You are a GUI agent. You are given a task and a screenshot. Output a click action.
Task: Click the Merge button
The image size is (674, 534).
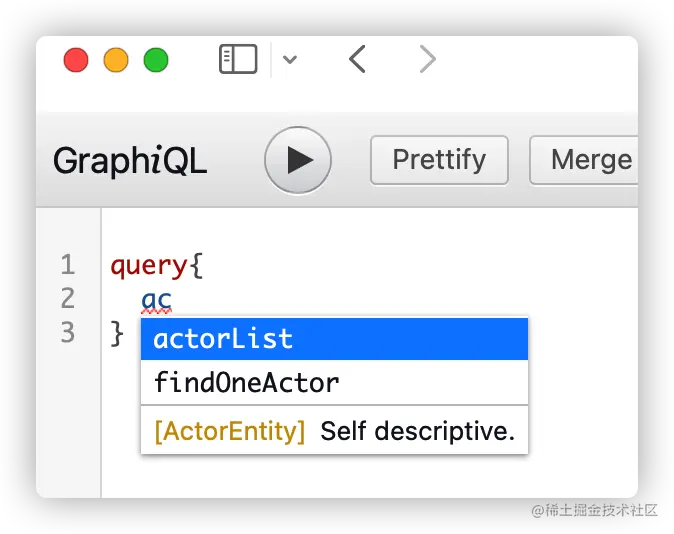point(584,160)
